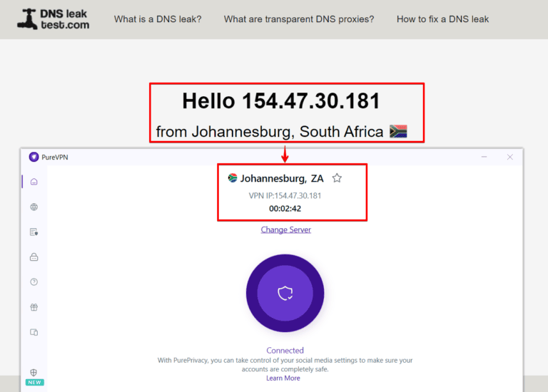This screenshot has width=548, height=392.
Task: Open the PureVPN home tab
Action: [34, 182]
